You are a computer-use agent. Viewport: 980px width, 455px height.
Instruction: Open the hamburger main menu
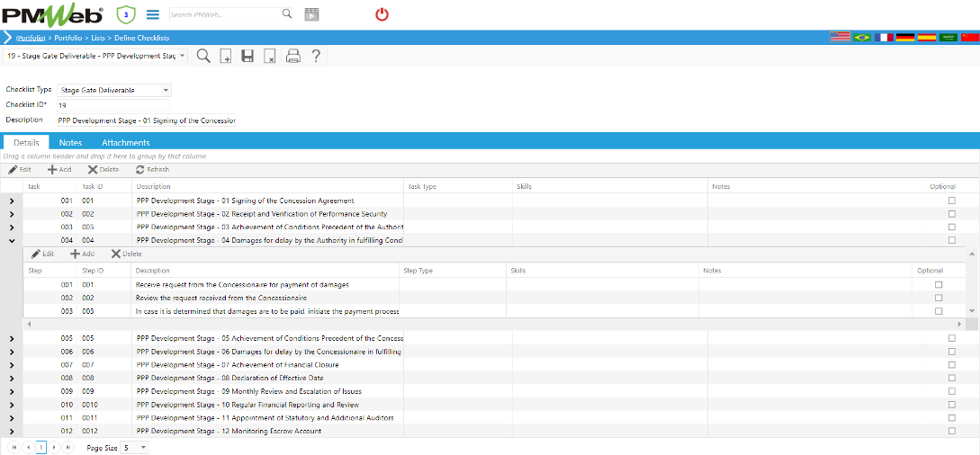point(152,14)
